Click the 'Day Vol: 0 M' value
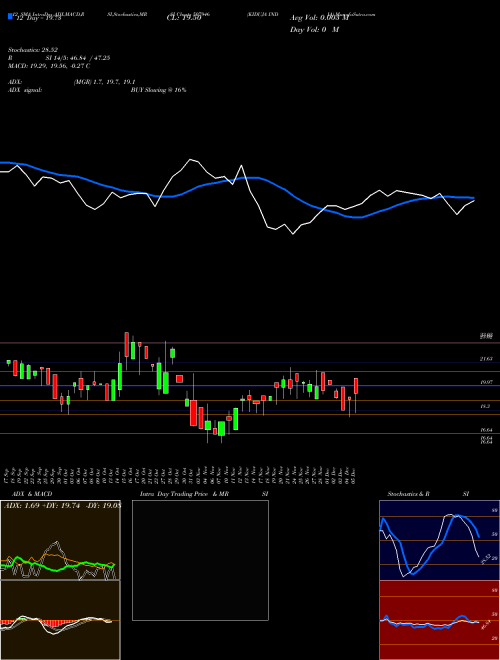The width and height of the screenshot is (500, 660). (314, 30)
